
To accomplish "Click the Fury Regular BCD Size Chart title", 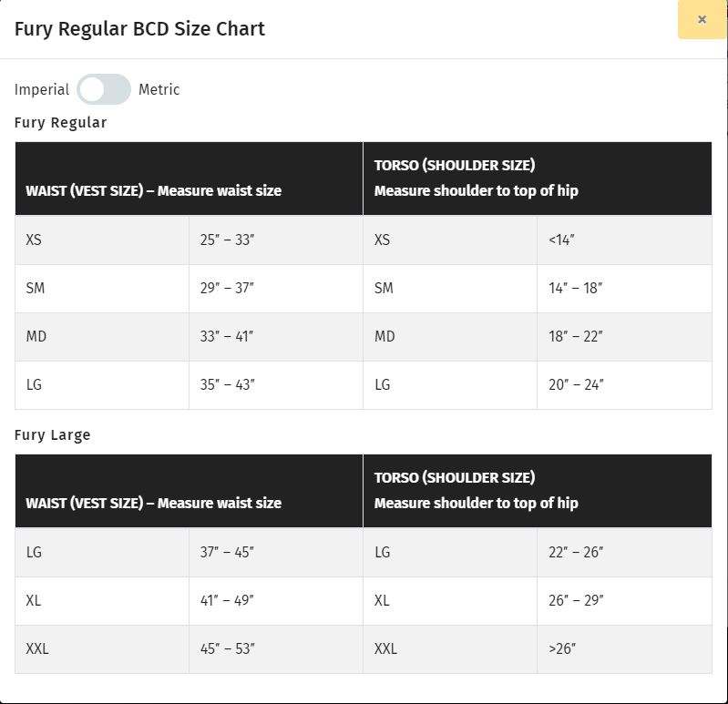I will coord(139,28).
